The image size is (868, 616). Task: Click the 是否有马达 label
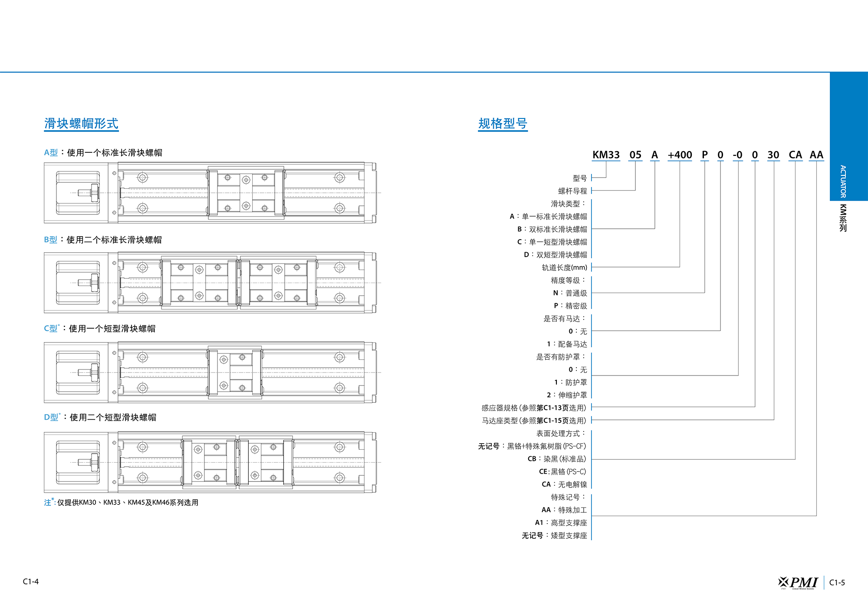pyautogui.click(x=565, y=318)
